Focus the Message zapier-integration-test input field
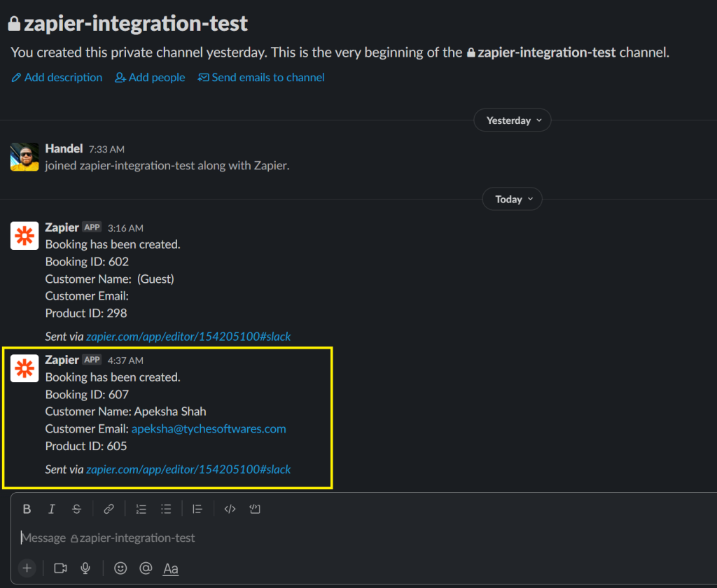The height and width of the screenshot is (588, 717). click(363, 538)
